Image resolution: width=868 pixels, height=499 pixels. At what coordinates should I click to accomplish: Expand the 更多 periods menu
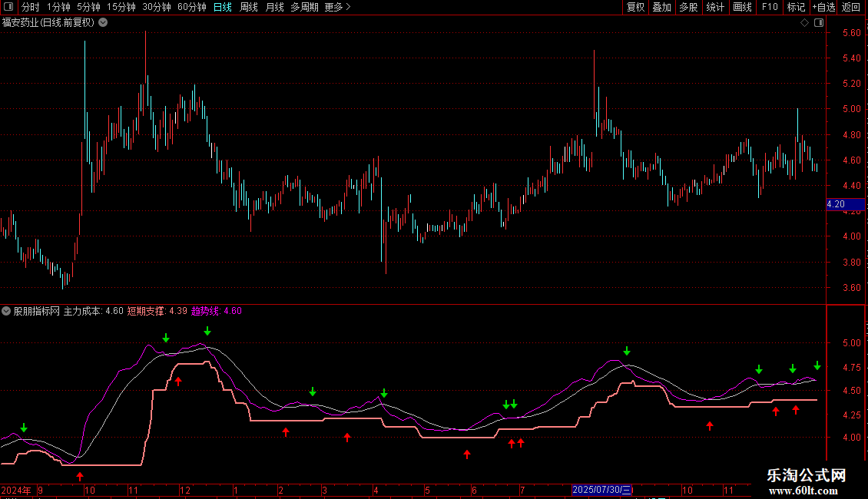coord(337,7)
